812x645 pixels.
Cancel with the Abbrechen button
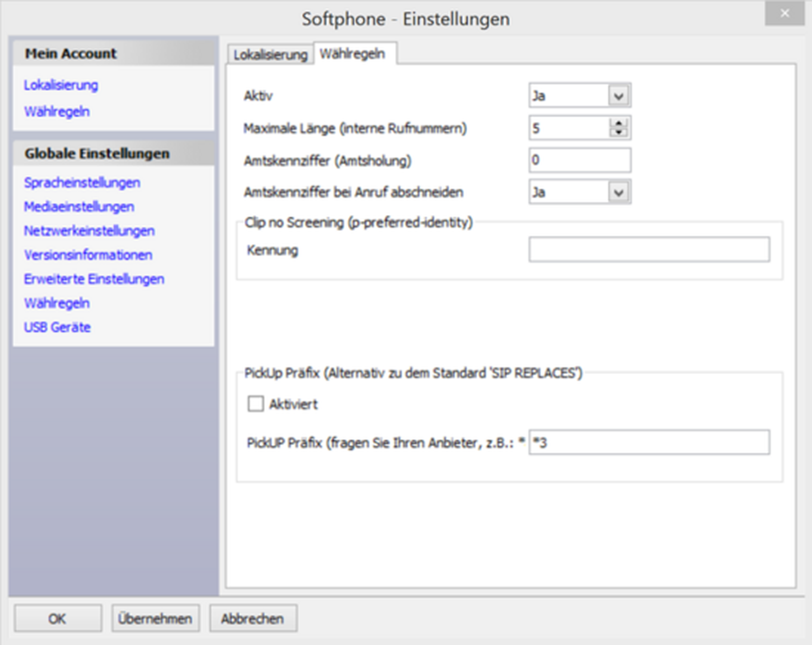[253, 619]
